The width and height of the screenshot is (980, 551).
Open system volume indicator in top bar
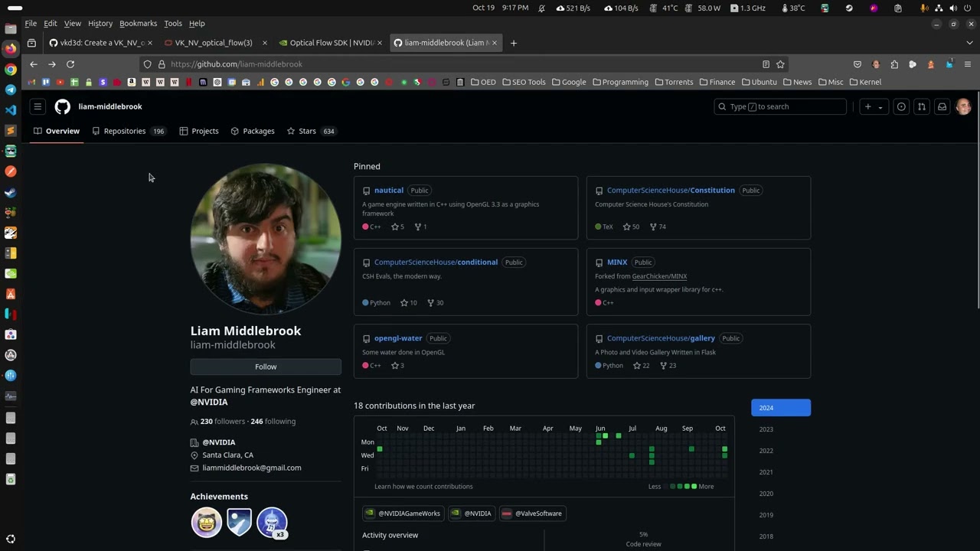coord(953,8)
